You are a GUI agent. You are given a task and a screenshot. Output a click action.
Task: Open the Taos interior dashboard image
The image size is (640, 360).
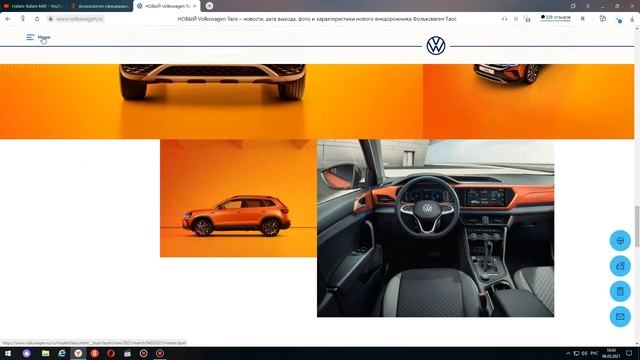436,228
